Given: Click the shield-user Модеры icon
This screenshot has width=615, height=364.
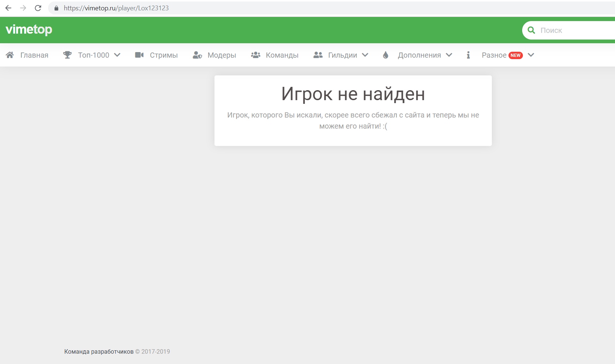Looking at the screenshot, I should coord(197,55).
